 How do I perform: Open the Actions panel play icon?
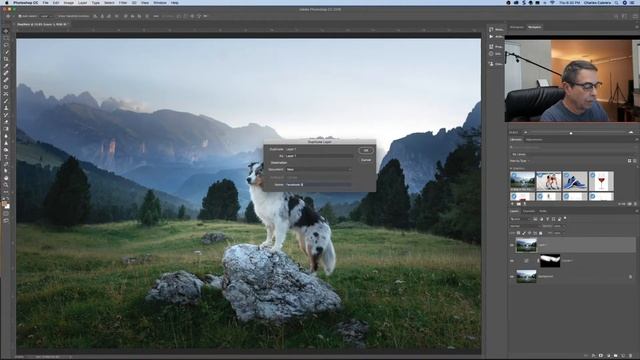tap(491, 37)
